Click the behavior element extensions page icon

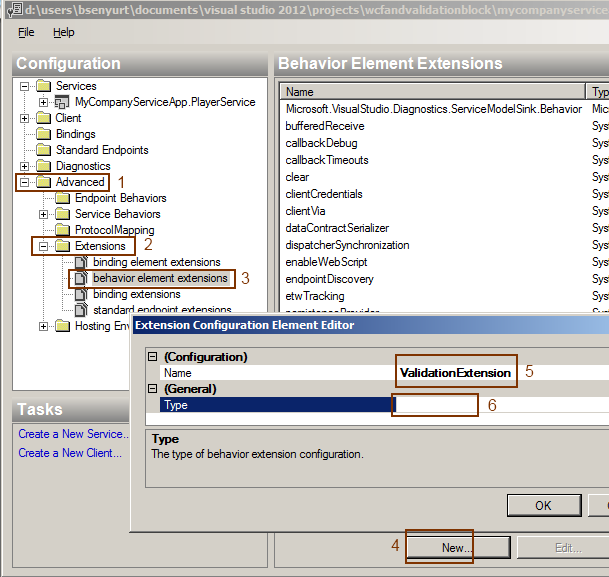[x=81, y=278]
